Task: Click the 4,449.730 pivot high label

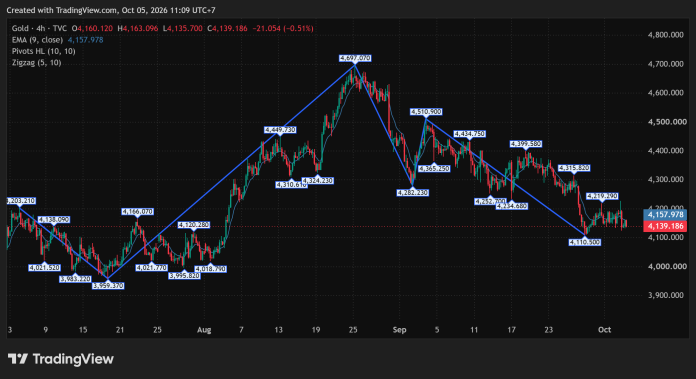Action: pos(280,130)
